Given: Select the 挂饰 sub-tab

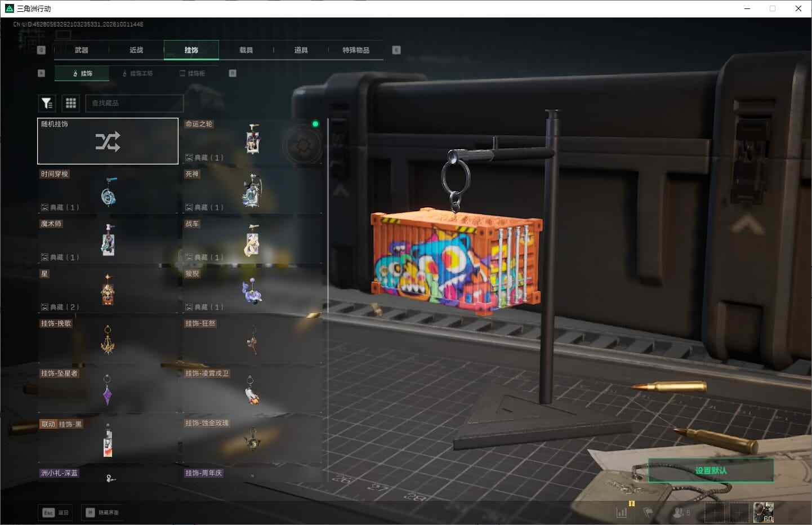Looking at the screenshot, I should (x=82, y=73).
